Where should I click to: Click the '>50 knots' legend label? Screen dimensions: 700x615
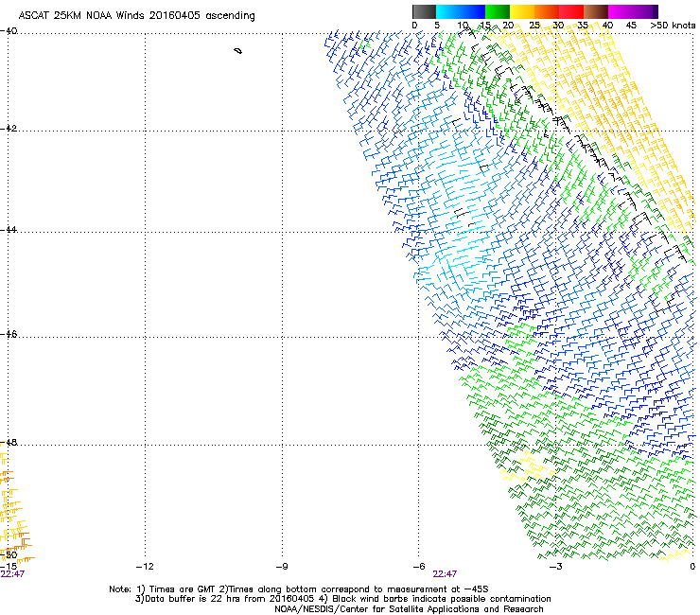673,26
